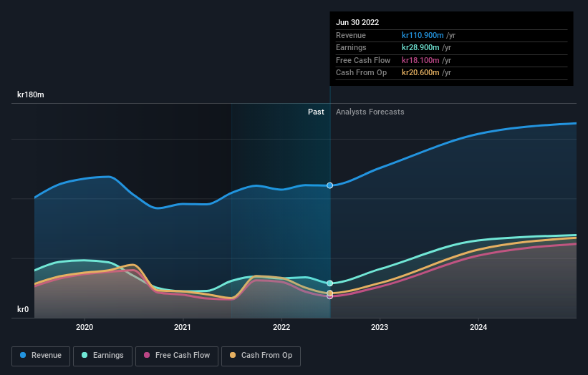The height and width of the screenshot is (375, 588).
Task: Toggle the Free Cash Flow legend button
Action: (177, 356)
